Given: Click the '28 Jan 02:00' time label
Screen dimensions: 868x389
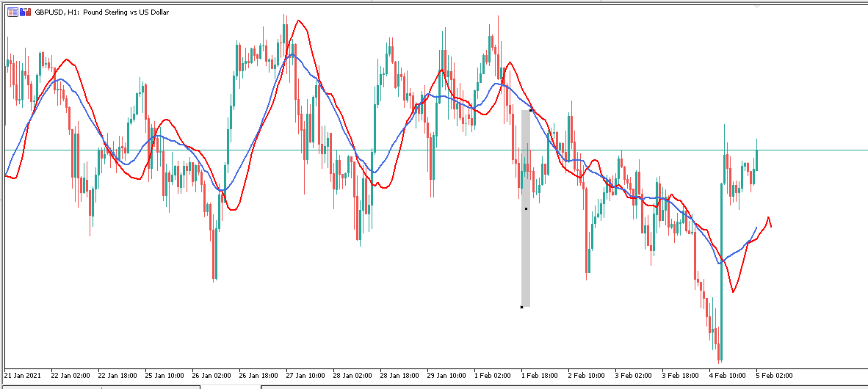Looking at the screenshot, I should point(352,375).
